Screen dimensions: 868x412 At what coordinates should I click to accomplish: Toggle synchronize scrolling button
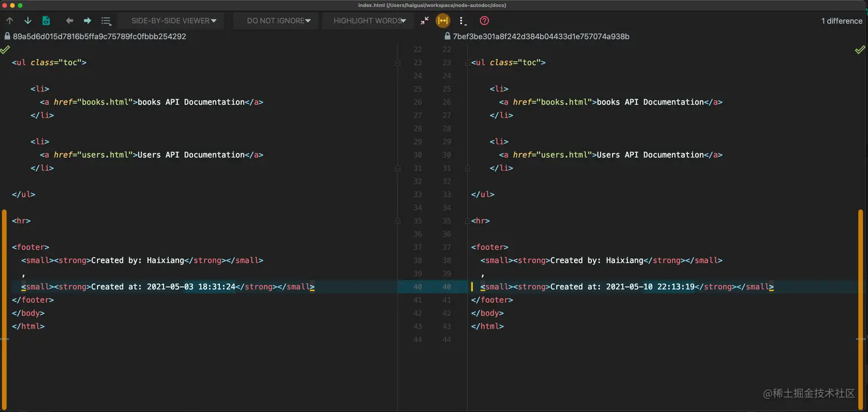443,21
